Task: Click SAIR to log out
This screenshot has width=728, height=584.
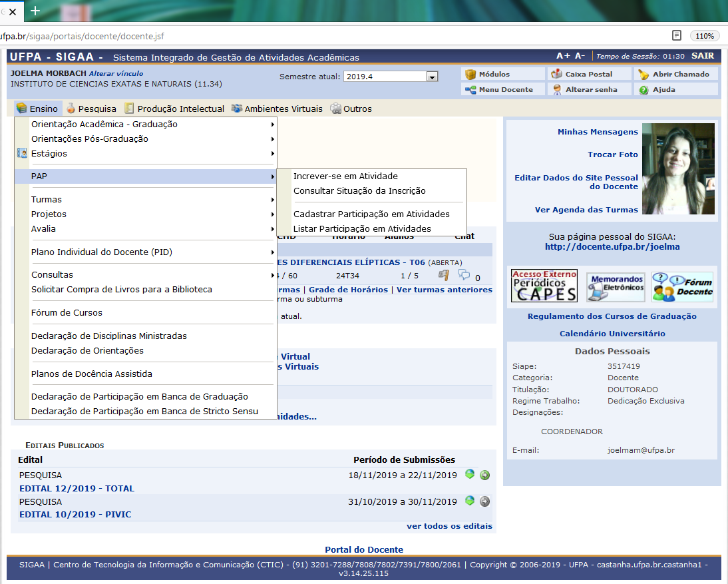Action: pos(703,56)
